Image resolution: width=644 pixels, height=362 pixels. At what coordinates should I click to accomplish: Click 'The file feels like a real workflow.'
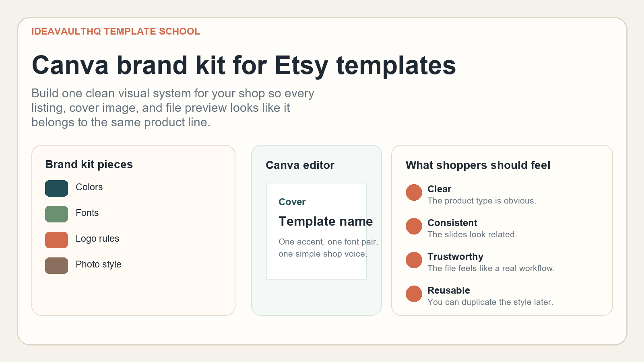tap(491, 268)
